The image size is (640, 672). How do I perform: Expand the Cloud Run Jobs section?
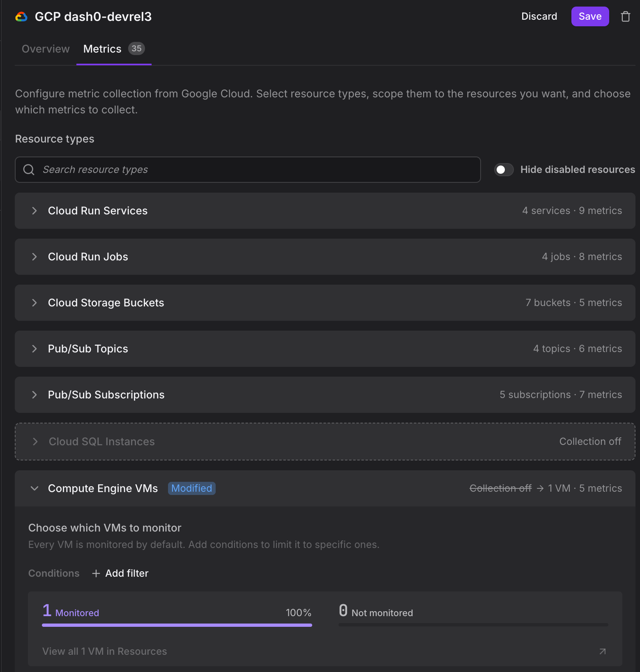click(x=325, y=257)
